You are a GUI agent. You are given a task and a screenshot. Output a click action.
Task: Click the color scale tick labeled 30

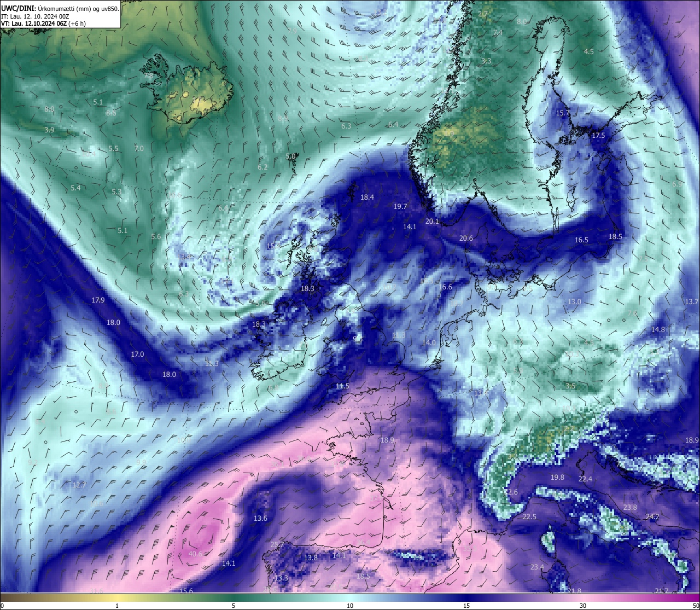(x=583, y=606)
